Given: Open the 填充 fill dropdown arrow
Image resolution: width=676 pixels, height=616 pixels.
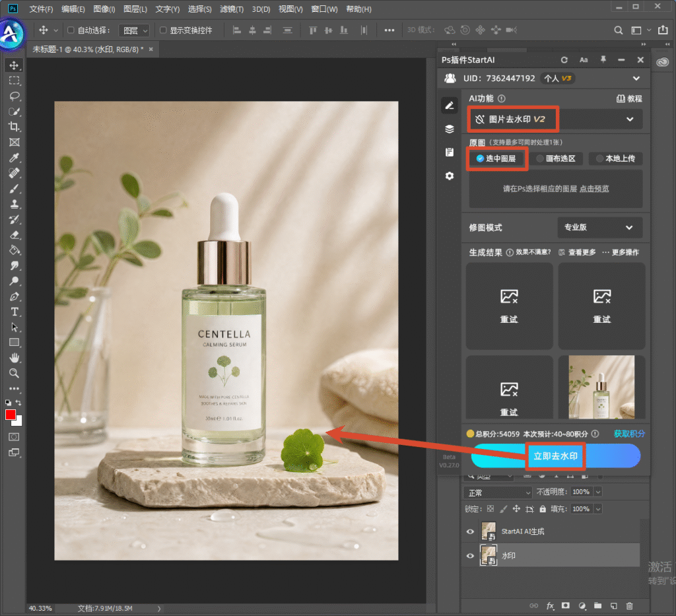Looking at the screenshot, I should coord(598,509).
